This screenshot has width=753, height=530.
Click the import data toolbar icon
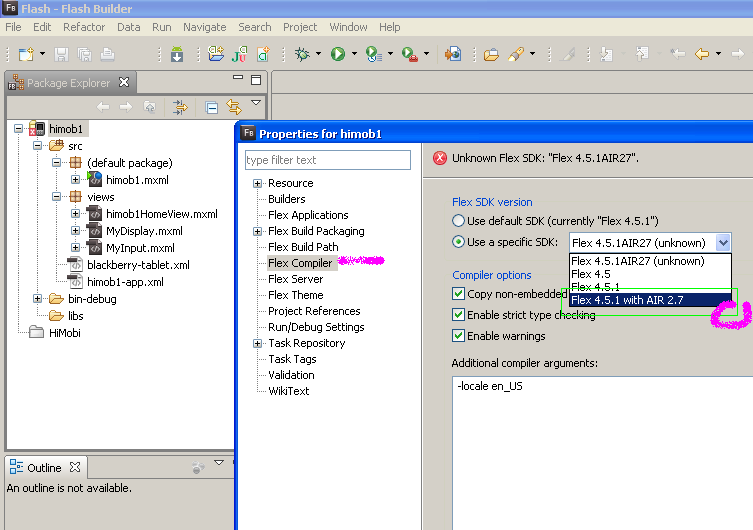click(x=453, y=54)
